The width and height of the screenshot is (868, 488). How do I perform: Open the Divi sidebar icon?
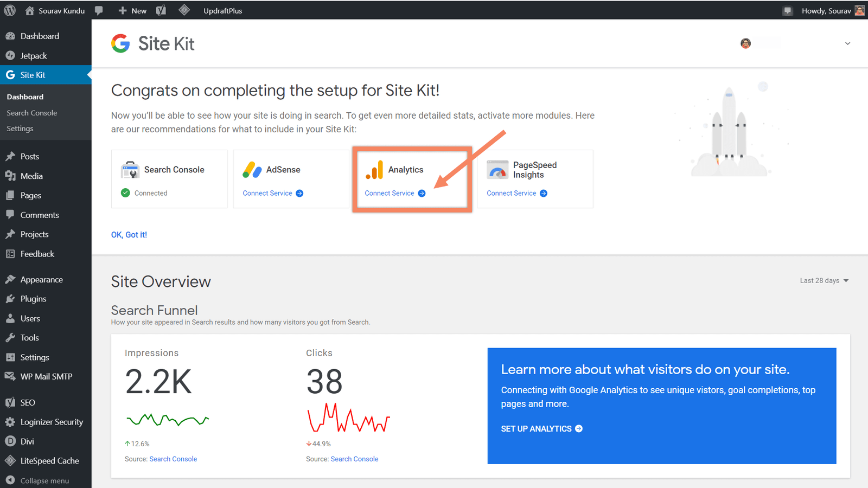pos(10,441)
